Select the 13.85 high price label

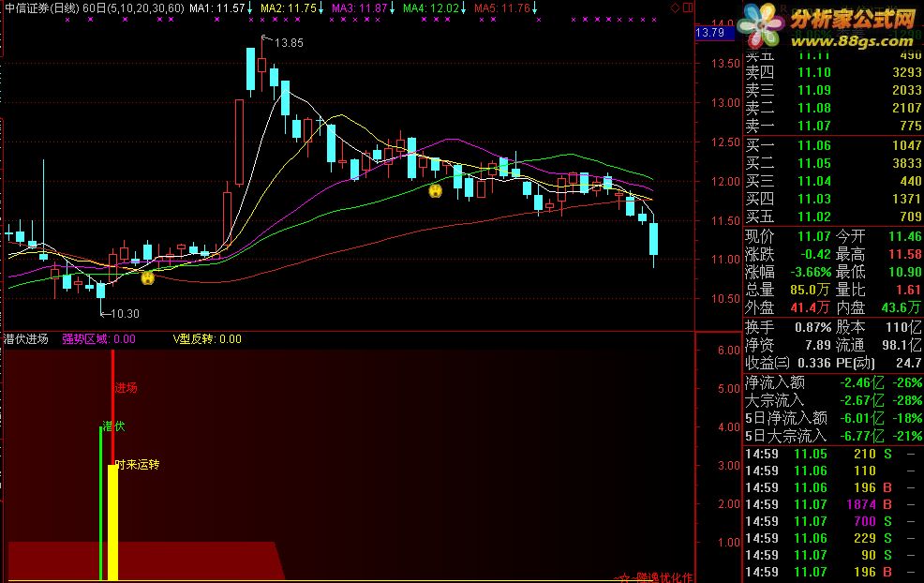tap(289, 42)
